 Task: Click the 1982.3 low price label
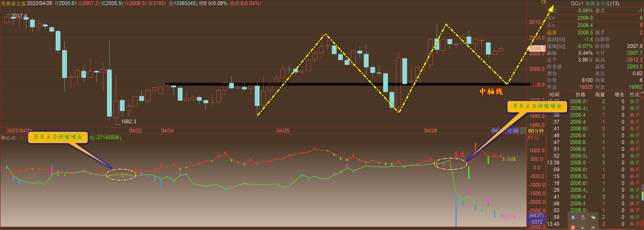128,122
